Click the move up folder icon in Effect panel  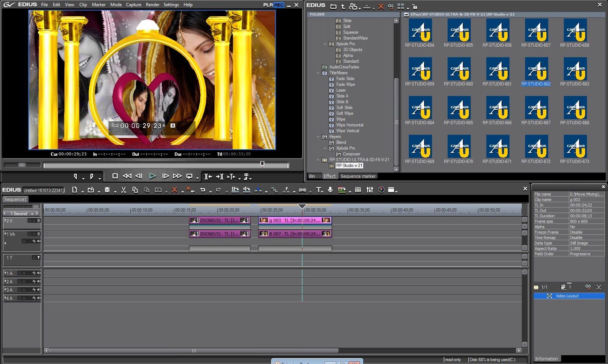(343, 6)
